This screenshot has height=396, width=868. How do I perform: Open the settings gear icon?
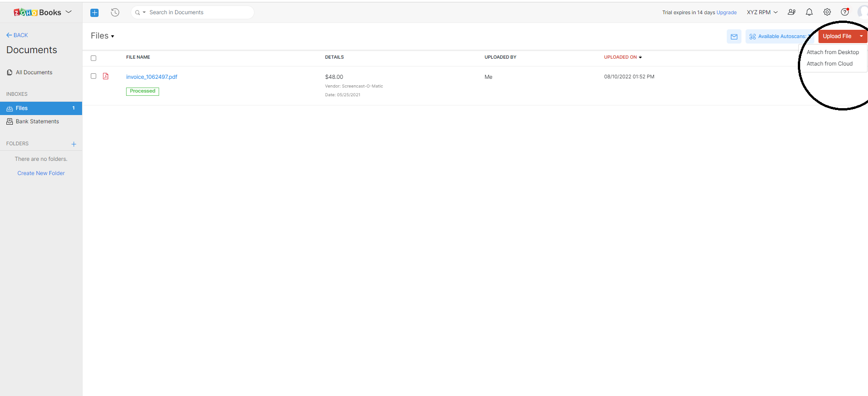point(827,12)
